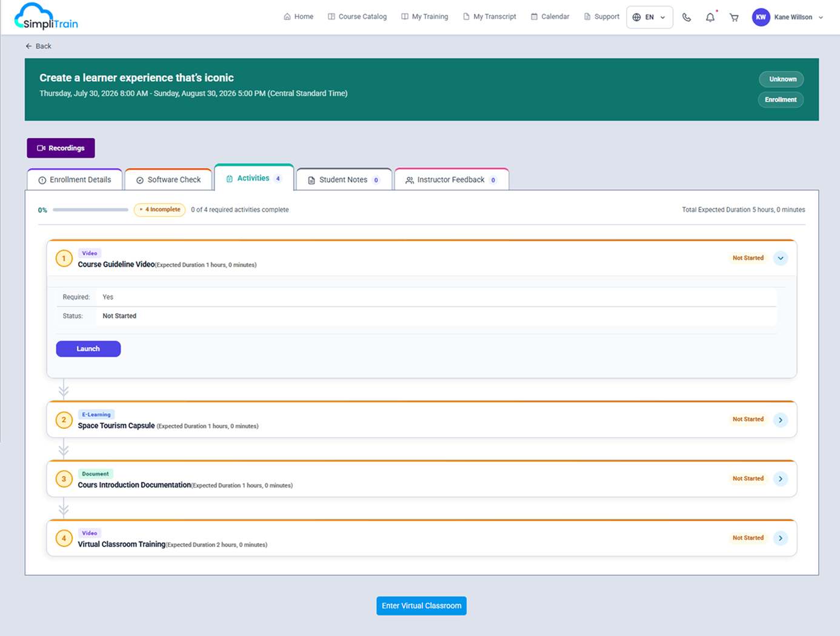
Task: Click Cours Introduction Documentation title
Action: click(135, 485)
